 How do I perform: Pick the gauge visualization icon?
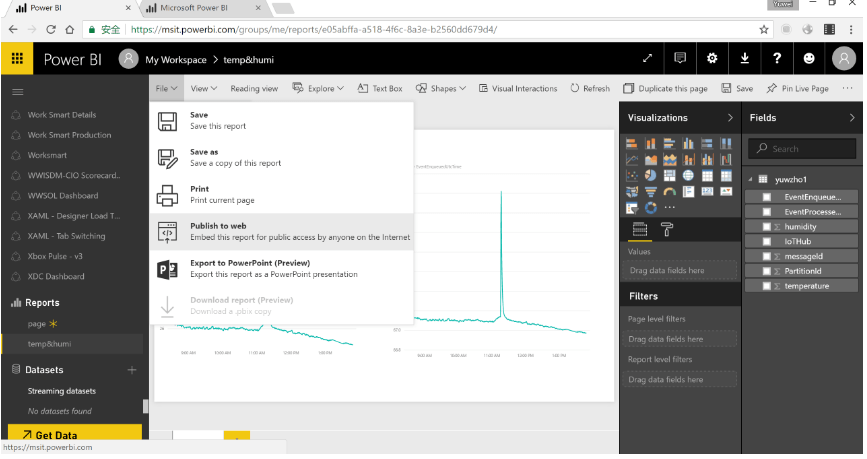[x=670, y=192]
